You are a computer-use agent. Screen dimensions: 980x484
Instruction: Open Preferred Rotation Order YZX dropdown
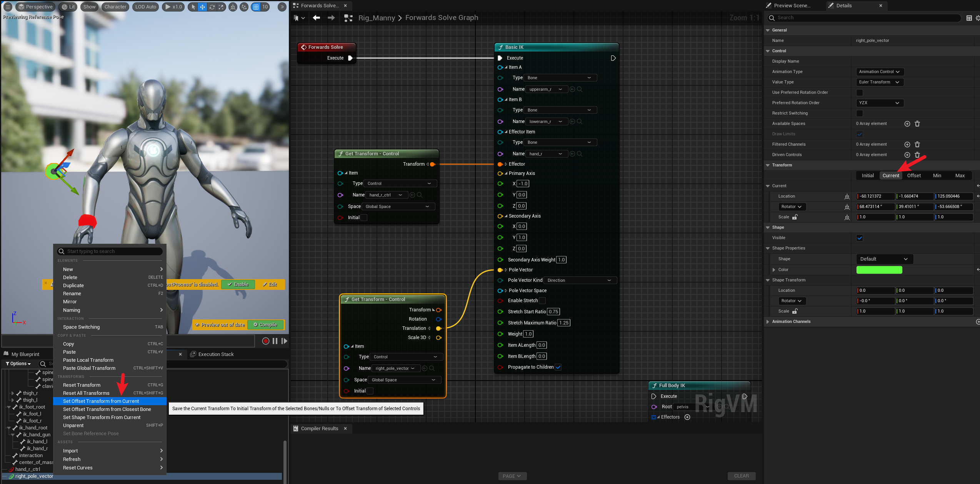[x=880, y=103]
